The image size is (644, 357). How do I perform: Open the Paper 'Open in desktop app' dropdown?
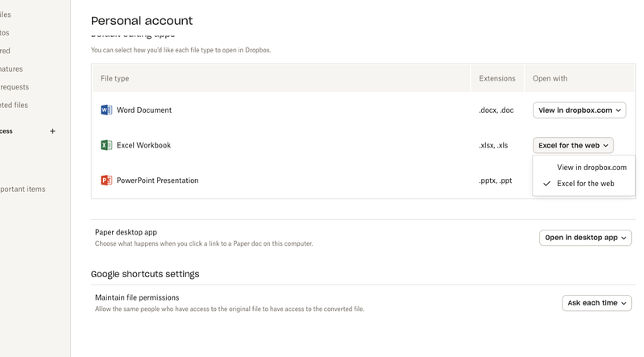click(x=585, y=238)
